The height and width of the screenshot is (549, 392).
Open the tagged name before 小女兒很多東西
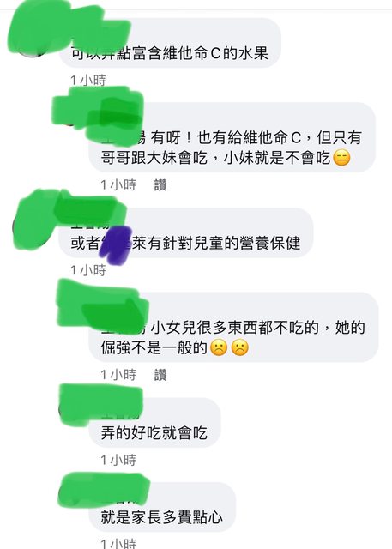pyautogui.click(x=124, y=328)
